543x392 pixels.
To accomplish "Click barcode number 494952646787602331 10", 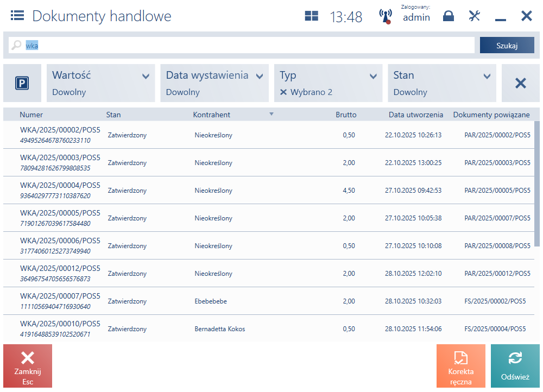I will [x=55, y=140].
